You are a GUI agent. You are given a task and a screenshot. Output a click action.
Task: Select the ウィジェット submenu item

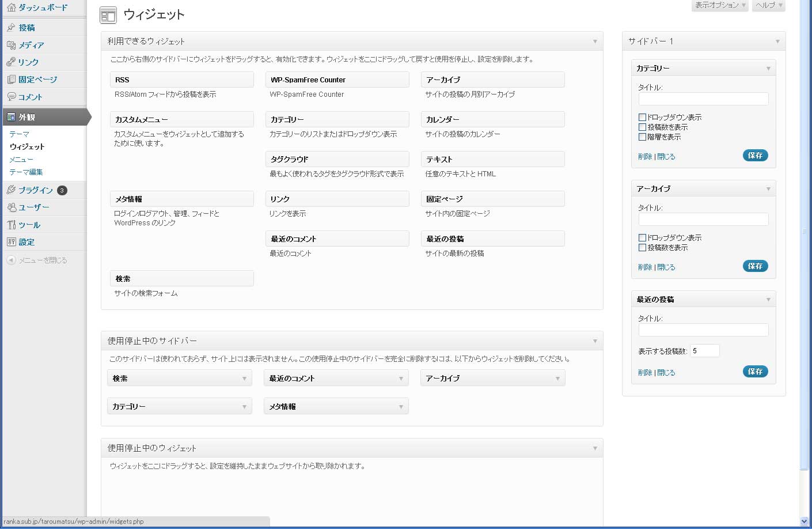[26, 146]
